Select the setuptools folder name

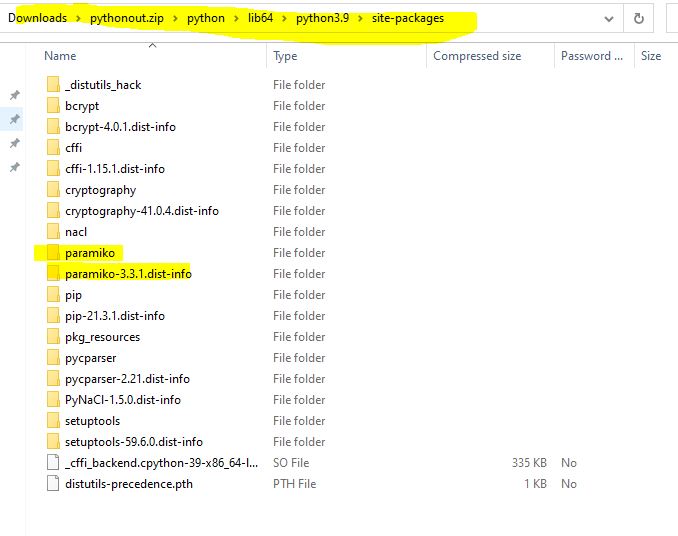93,421
